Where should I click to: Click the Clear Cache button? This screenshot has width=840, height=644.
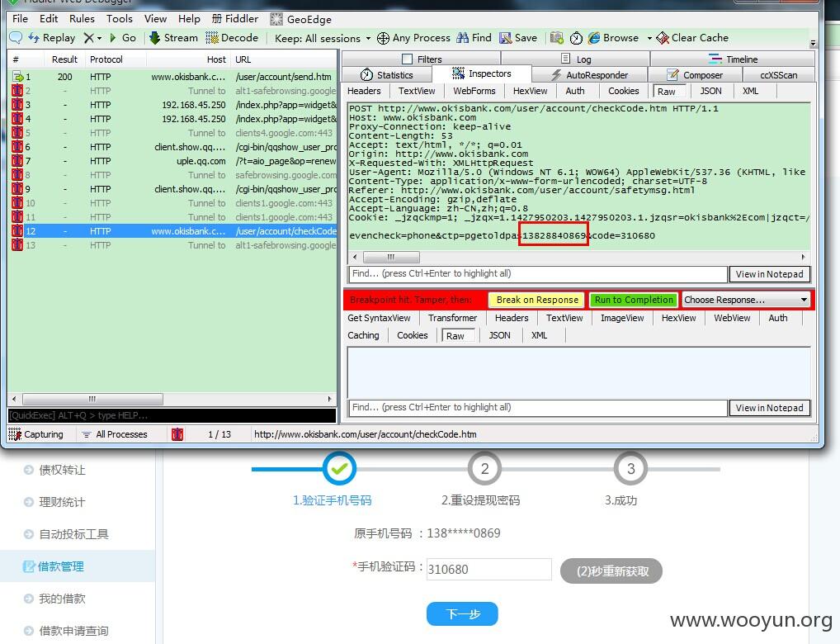[692, 37]
